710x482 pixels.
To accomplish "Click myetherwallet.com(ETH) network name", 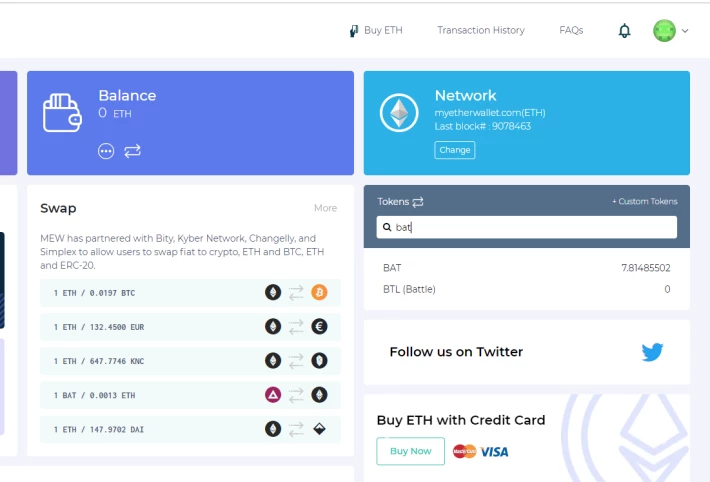I will tap(490, 112).
